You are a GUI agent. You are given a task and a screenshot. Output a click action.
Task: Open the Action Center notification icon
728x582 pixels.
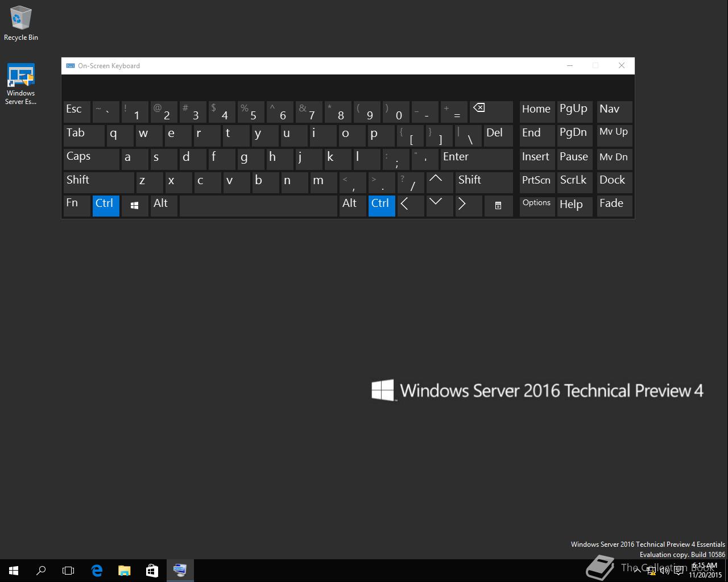(679, 571)
